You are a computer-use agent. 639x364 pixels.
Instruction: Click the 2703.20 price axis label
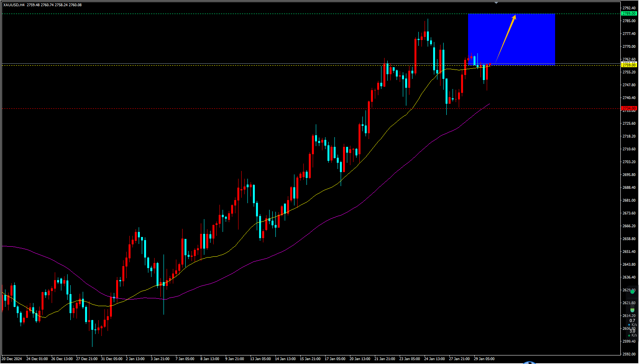pyautogui.click(x=629, y=162)
